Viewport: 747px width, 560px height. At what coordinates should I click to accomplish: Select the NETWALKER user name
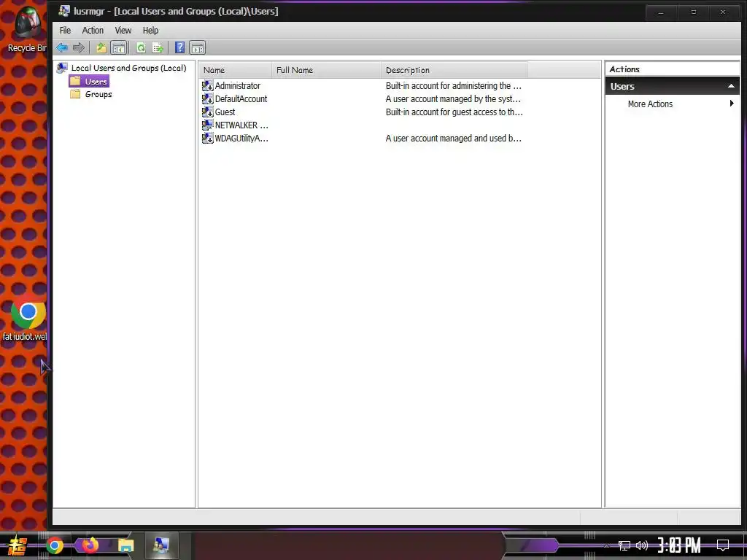[x=241, y=125]
